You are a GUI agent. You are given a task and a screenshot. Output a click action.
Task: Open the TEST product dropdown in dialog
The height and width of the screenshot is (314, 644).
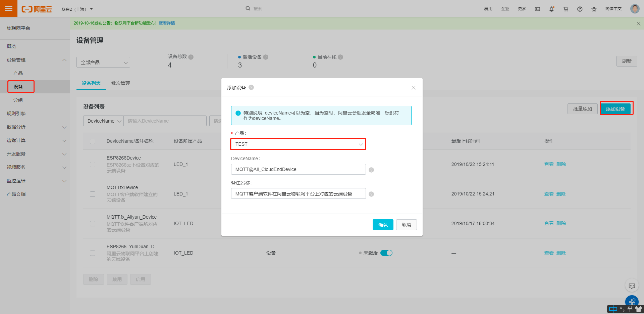(x=298, y=144)
